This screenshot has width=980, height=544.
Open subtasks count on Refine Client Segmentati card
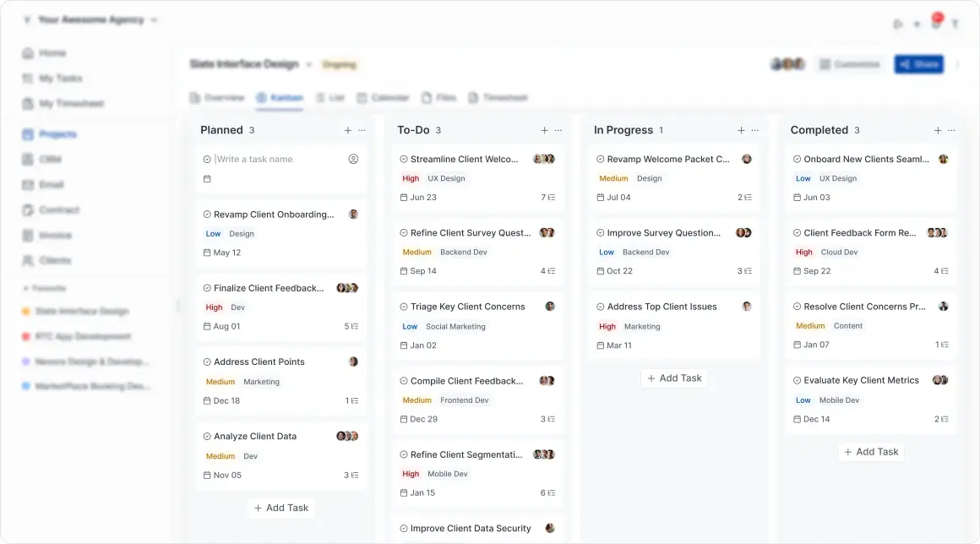coord(547,492)
